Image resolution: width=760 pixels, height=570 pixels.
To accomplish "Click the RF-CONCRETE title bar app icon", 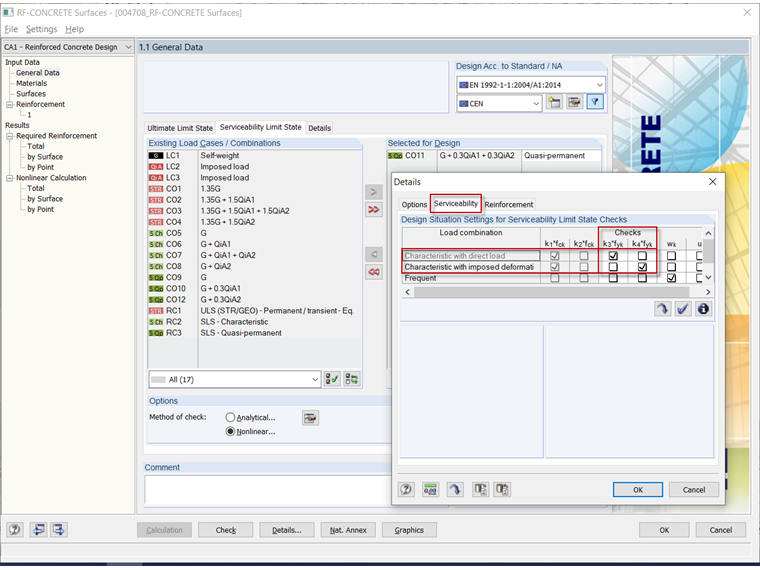I will tap(8, 13).
